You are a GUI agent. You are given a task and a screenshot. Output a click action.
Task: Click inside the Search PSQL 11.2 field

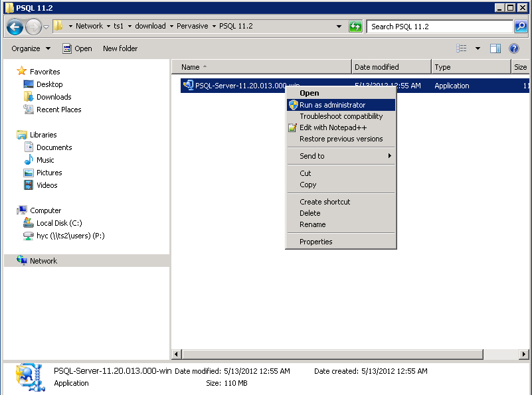point(438,27)
